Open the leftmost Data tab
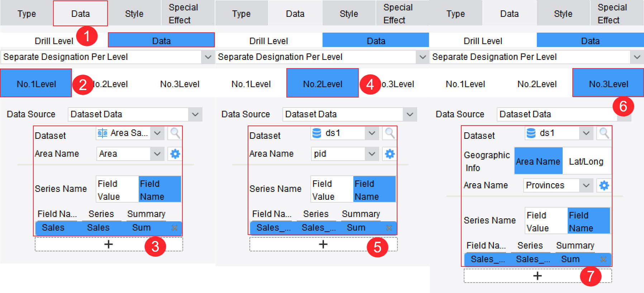 tap(80, 13)
